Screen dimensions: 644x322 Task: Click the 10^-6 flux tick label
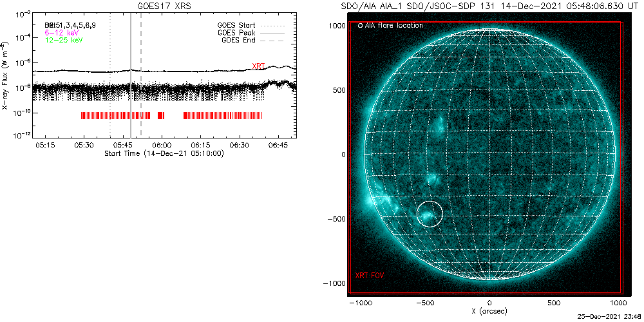tap(23, 62)
